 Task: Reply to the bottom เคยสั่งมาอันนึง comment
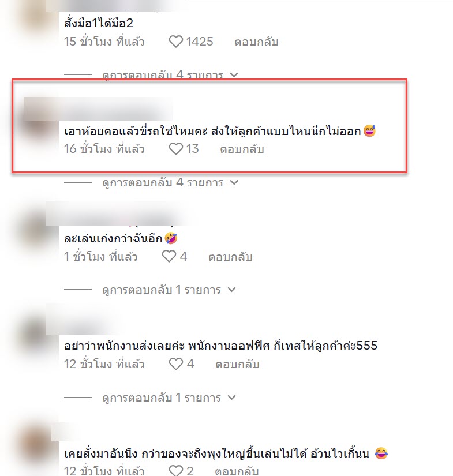pyautogui.click(x=237, y=471)
